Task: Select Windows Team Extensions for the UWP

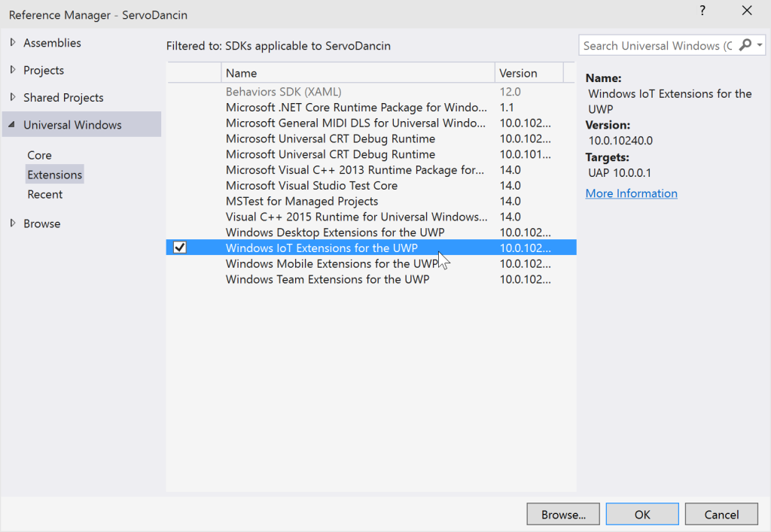Action: click(371, 279)
